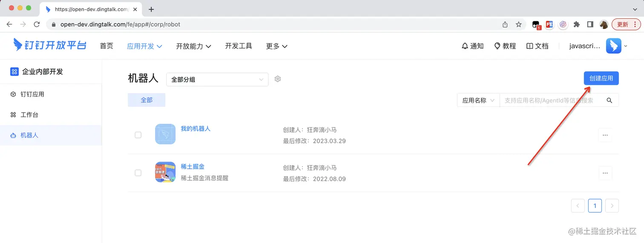Expand the 更多 menu
The image size is (644, 243).
[277, 46]
